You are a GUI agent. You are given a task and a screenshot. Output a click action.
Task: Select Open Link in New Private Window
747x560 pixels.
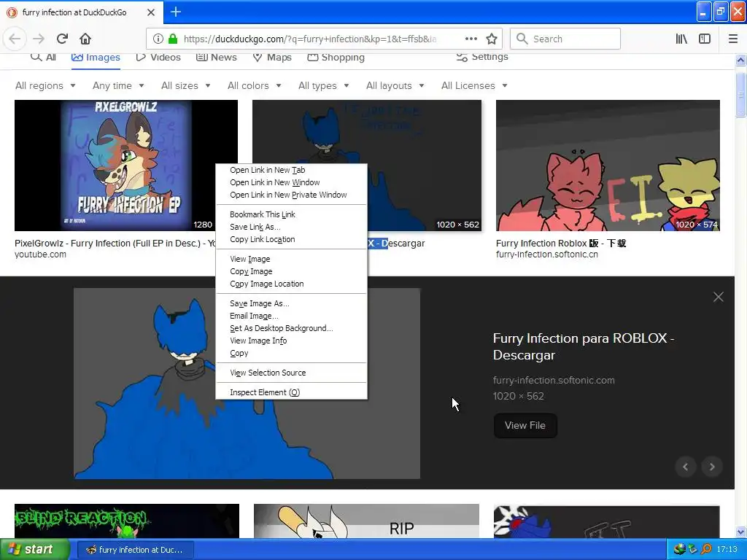pos(291,195)
